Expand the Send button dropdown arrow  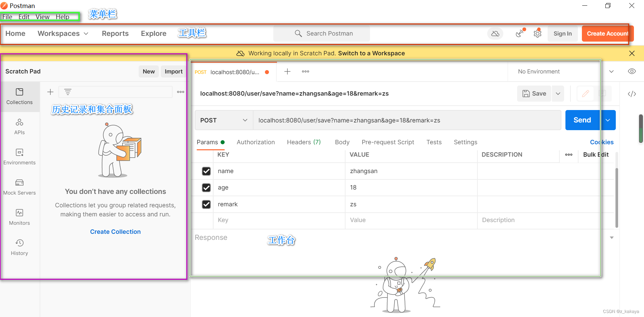[608, 120]
